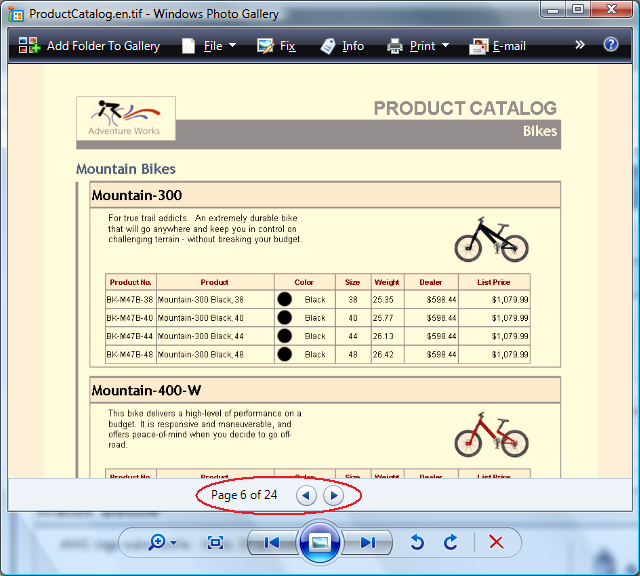Click 'Page 6 of 24' text
This screenshot has width=640, height=576.
point(244,495)
